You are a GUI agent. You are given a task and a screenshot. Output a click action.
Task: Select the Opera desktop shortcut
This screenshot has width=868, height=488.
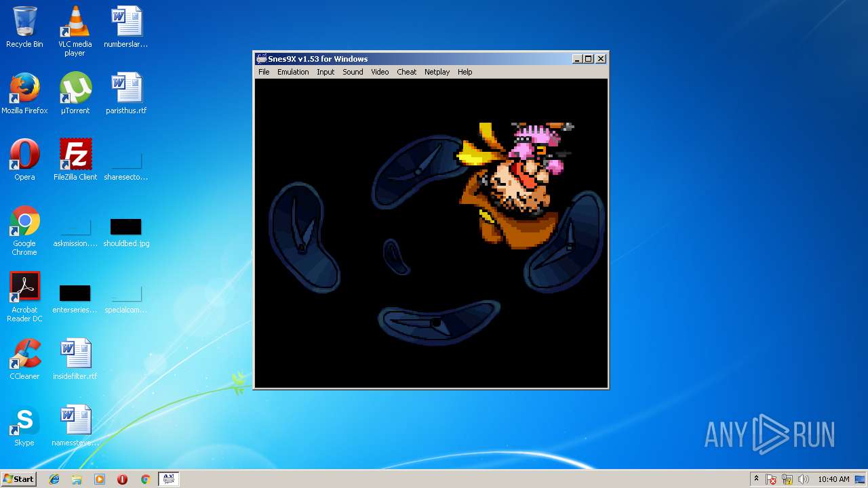point(24,160)
